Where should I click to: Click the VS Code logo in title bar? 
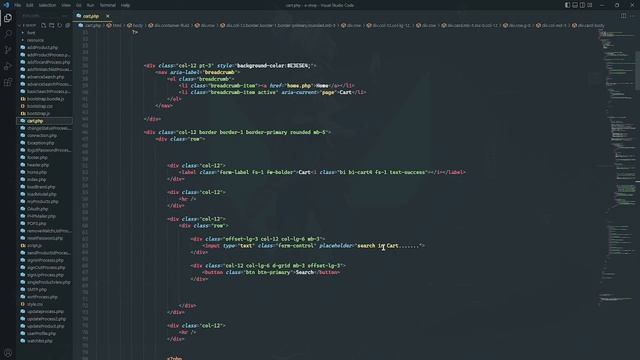pyautogui.click(x=6, y=5)
